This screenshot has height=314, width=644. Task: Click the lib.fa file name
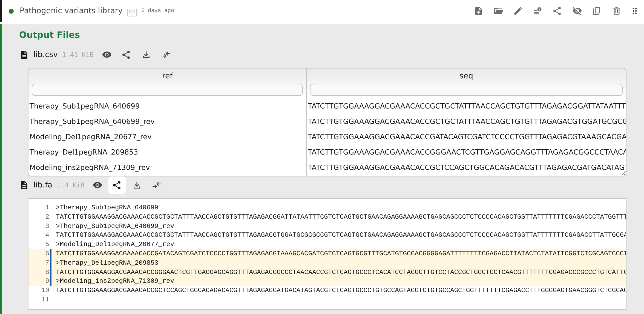(43, 185)
